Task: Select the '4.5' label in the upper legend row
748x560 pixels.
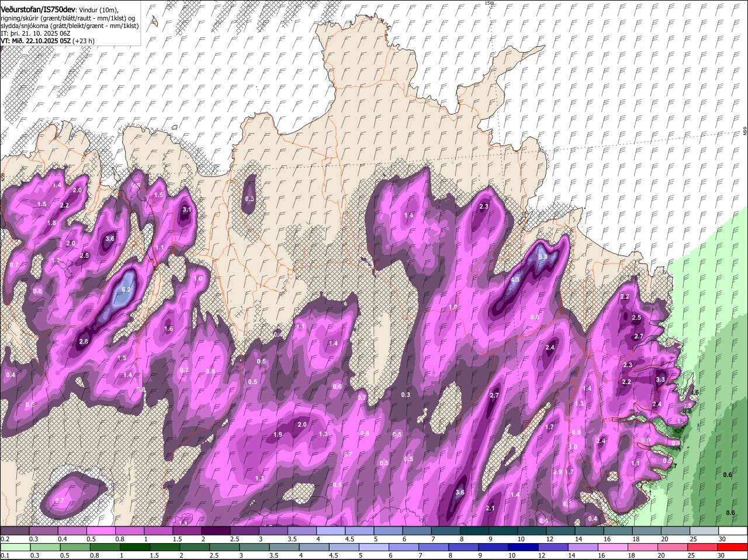Action: [349, 539]
